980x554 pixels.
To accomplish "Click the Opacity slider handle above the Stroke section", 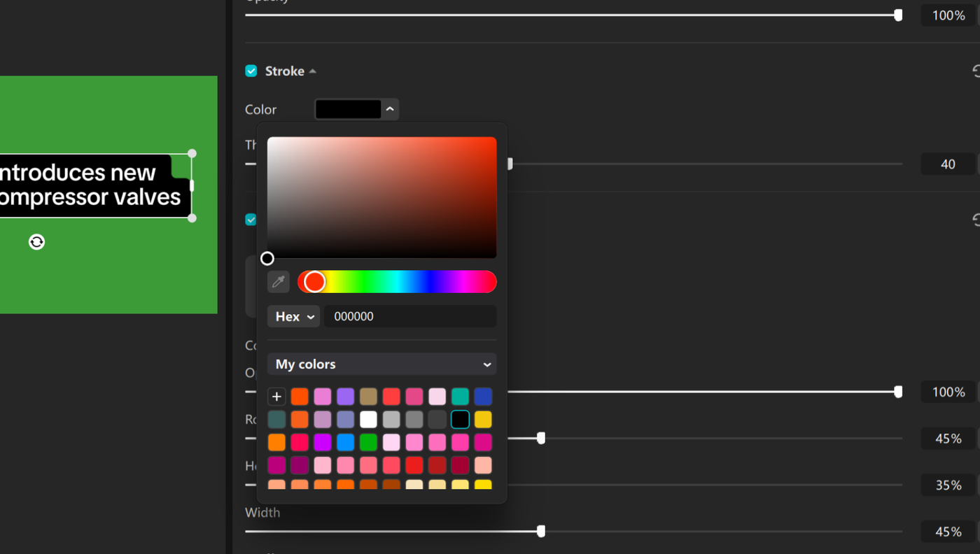I will click(898, 15).
